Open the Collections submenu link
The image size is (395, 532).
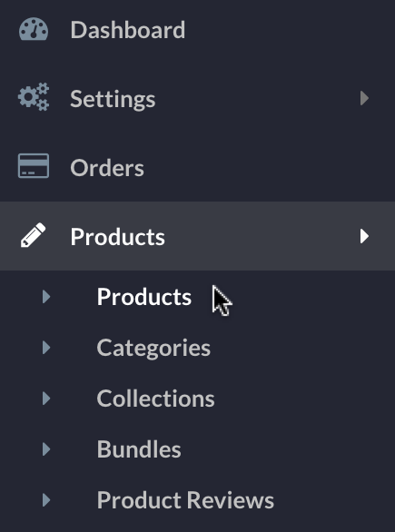(x=156, y=399)
